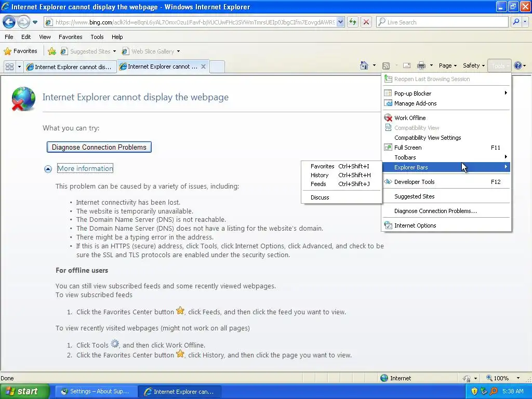Click the address bar URL field
This screenshot has width=532, height=399.
pos(191,22)
